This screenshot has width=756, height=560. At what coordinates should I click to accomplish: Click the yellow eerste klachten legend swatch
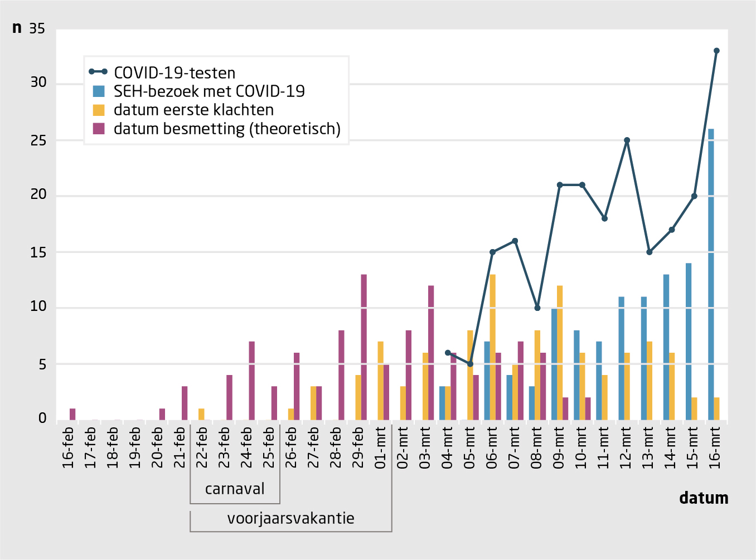(99, 110)
